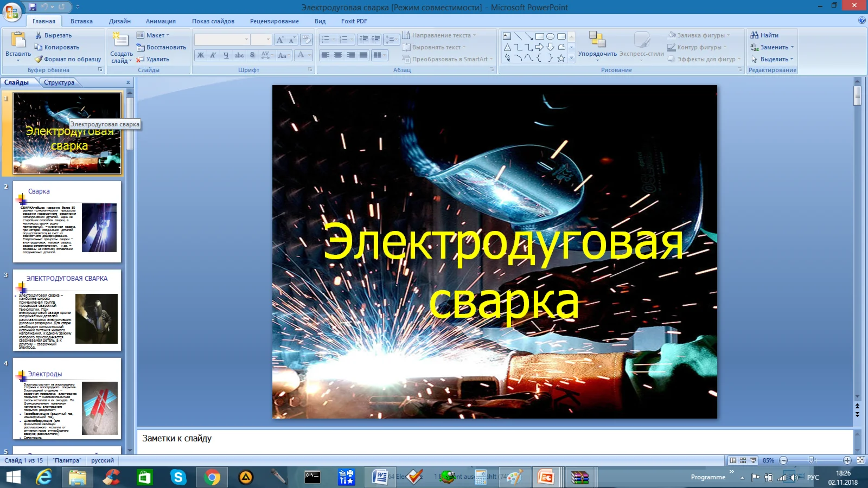Screen dimensions: 868x488
Task: Click the Office button
Action: tap(12, 11)
